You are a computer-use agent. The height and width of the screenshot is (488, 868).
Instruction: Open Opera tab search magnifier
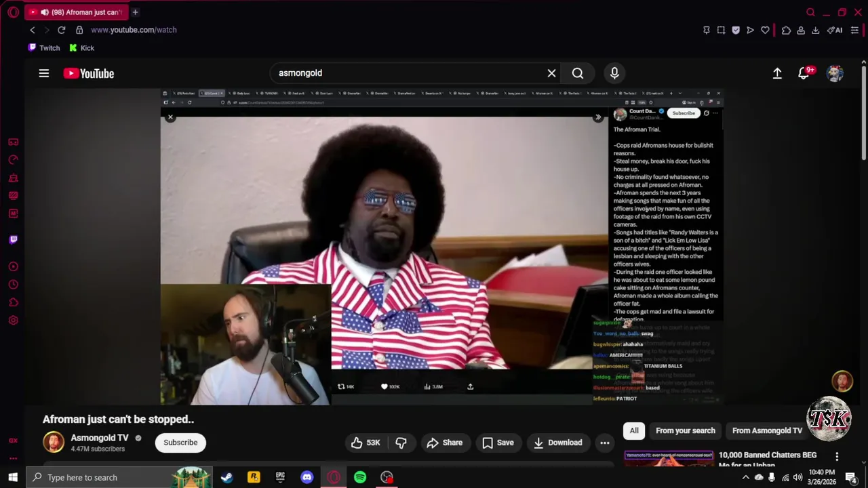[x=810, y=12]
